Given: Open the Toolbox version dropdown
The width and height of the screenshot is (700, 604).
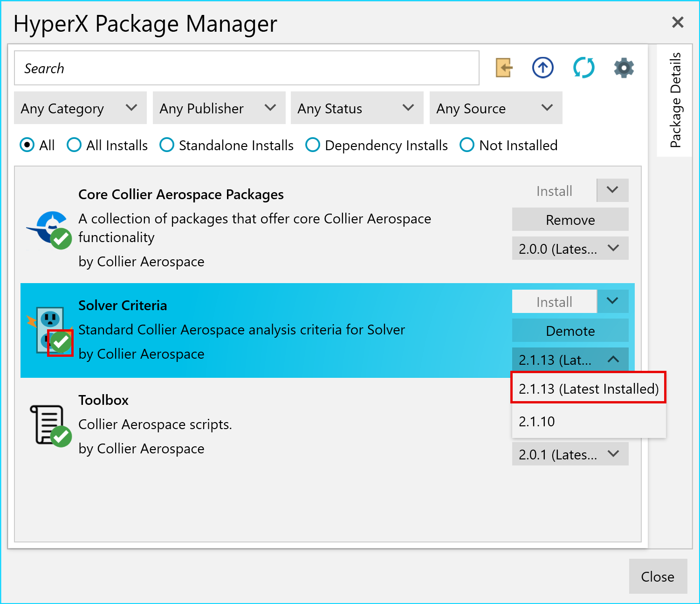Looking at the screenshot, I should pos(570,454).
